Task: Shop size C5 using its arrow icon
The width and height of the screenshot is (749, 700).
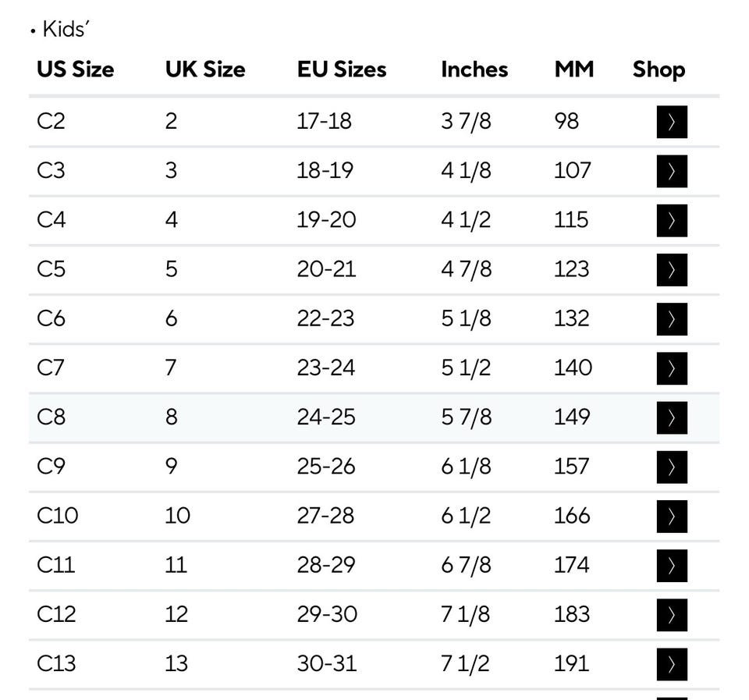Action: (671, 269)
